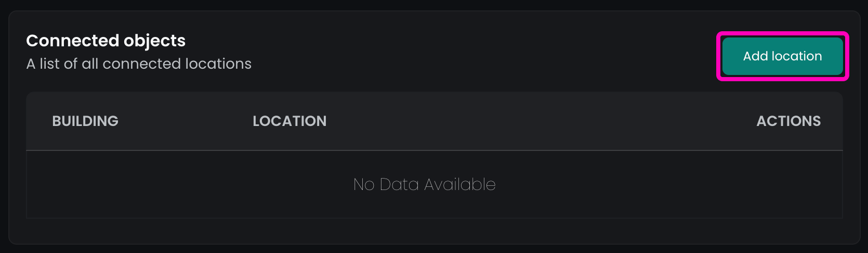Click the header space between BUILDING and LOCATION
Viewport: 868px width, 253px height.
coord(186,121)
